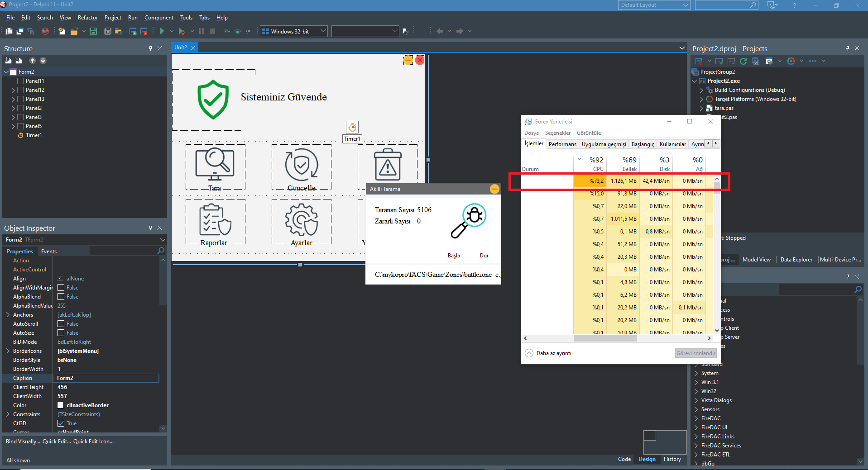Select the Timer1 component on the form
Screen dimensions: 868x470
(x=352, y=127)
